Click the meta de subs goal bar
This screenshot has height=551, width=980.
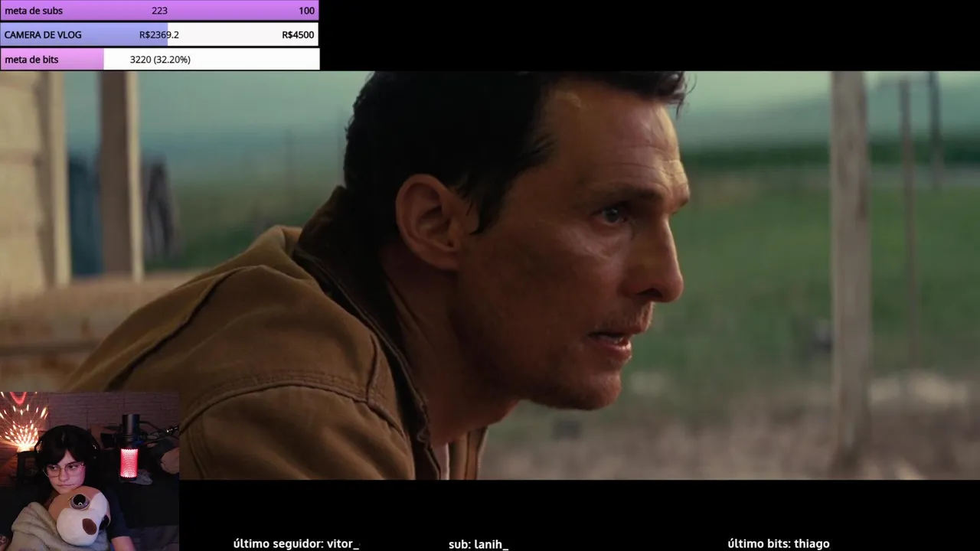pos(159,11)
